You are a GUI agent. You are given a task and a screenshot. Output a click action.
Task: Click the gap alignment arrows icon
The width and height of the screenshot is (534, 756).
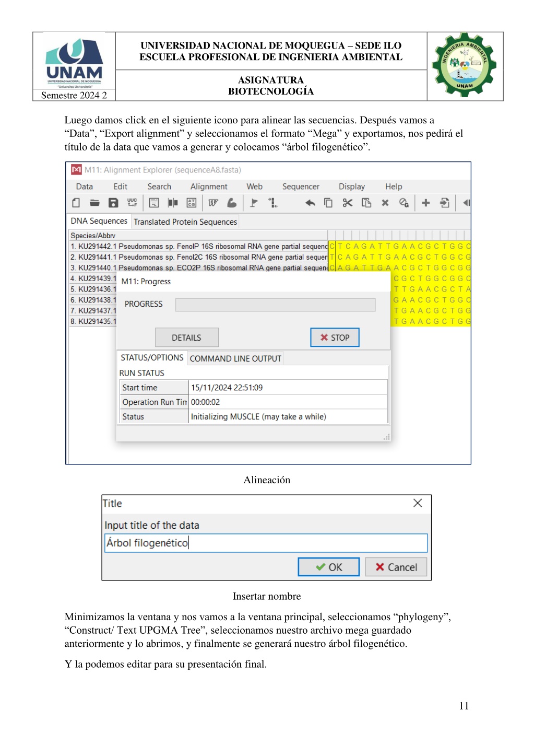point(272,203)
